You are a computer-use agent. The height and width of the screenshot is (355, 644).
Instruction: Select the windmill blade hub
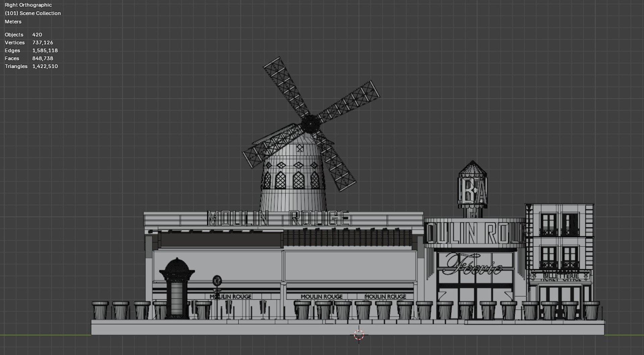point(310,124)
